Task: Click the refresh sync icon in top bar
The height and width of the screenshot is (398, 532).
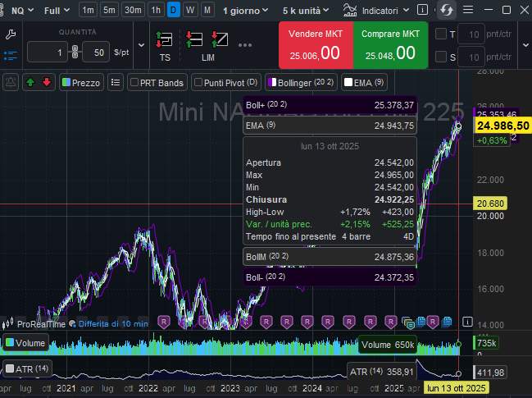Action: pyautogui.click(x=447, y=10)
